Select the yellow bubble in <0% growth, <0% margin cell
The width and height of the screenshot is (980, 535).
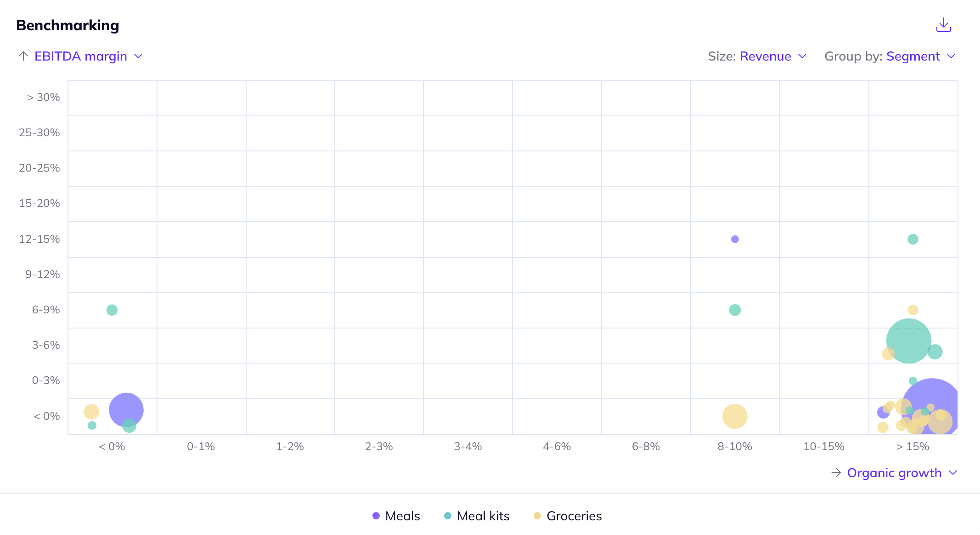click(x=91, y=412)
